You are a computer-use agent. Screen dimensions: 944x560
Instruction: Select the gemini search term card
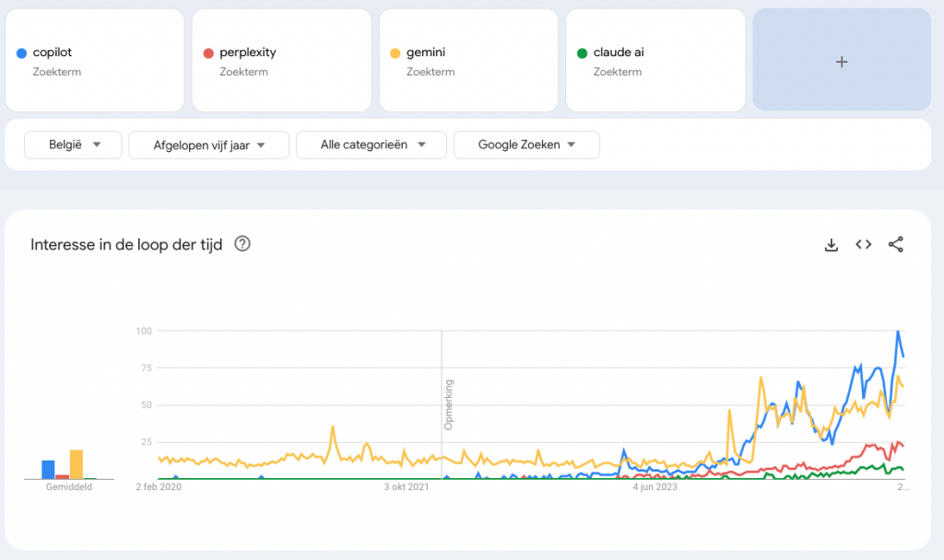pyautogui.click(x=468, y=61)
